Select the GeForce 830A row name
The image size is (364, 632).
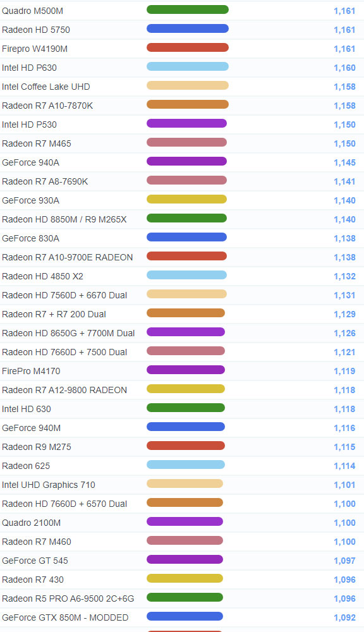tap(30, 238)
